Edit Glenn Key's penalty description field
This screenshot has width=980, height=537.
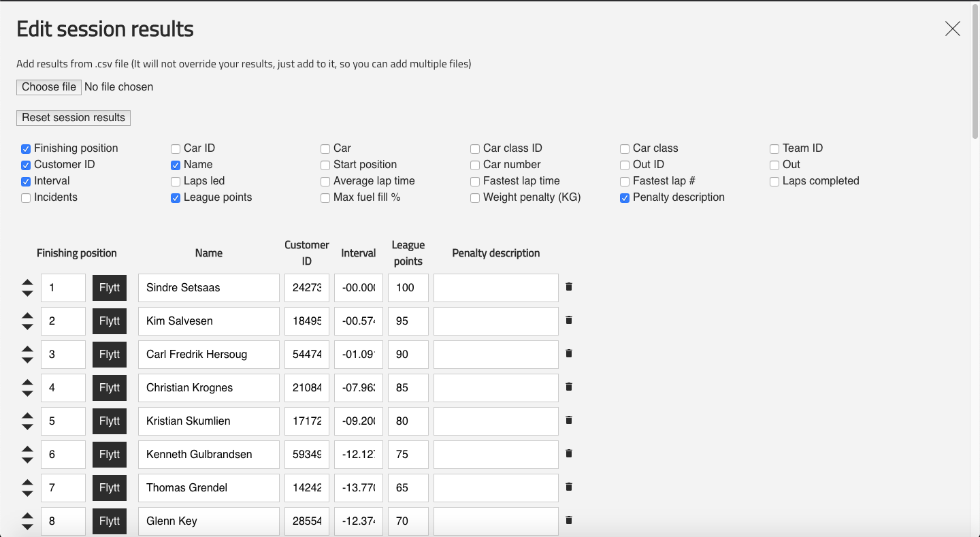click(495, 521)
